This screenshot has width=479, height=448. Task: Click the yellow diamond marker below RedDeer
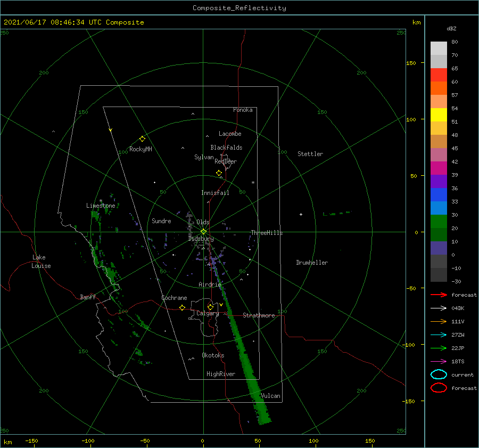pos(219,173)
